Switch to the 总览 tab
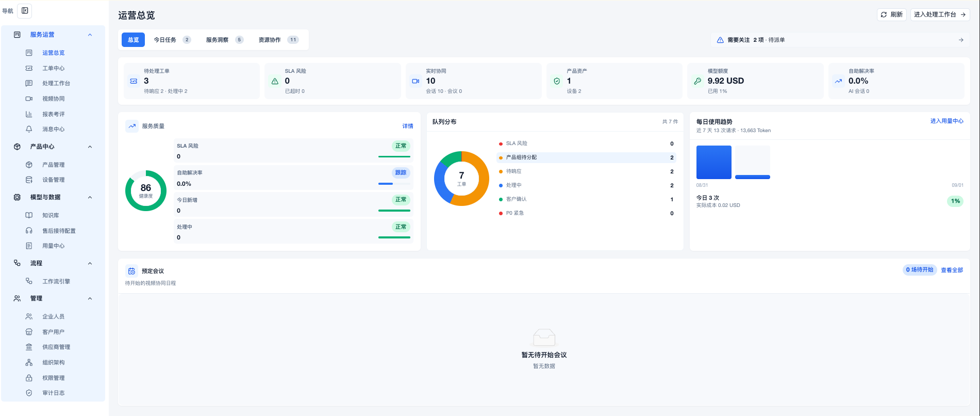The height and width of the screenshot is (416, 980). pos(133,40)
